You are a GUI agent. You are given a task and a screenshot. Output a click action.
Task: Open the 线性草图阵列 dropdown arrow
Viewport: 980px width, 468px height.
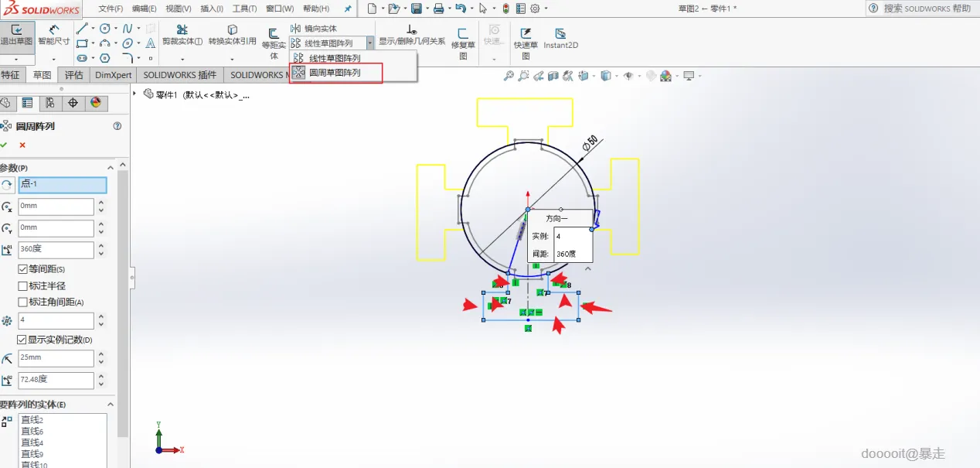coord(370,43)
